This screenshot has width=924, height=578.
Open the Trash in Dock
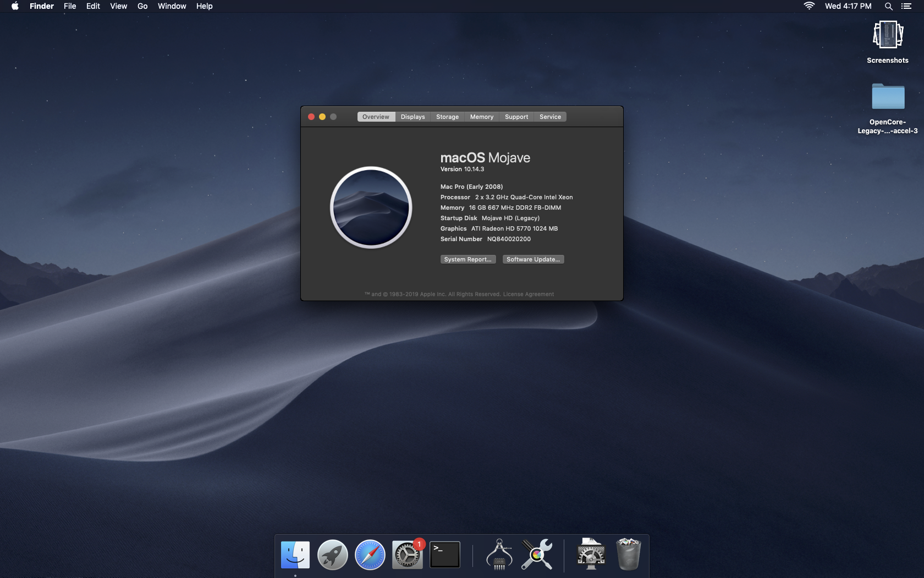[x=628, y=554]
